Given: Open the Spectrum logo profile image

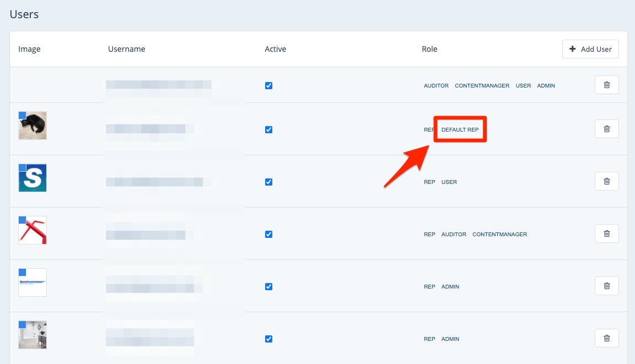Looking at the screenshot, I should click(x=33, y=282).
